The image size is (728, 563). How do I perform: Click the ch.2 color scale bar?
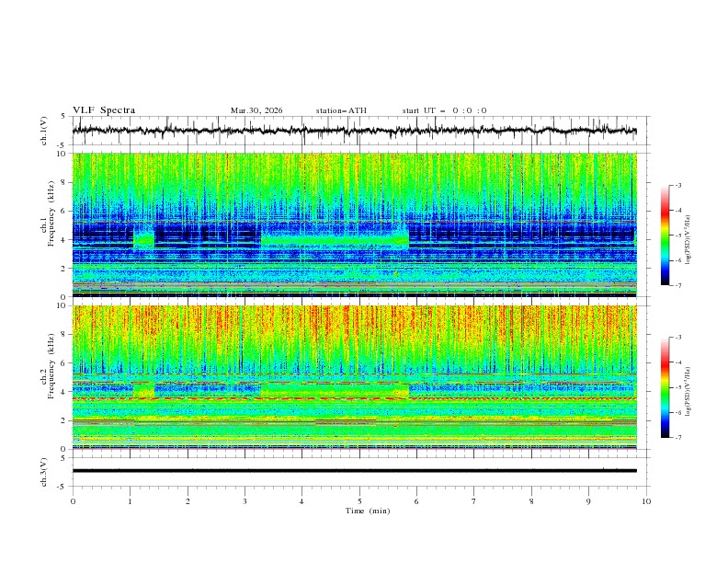point(665,387)
